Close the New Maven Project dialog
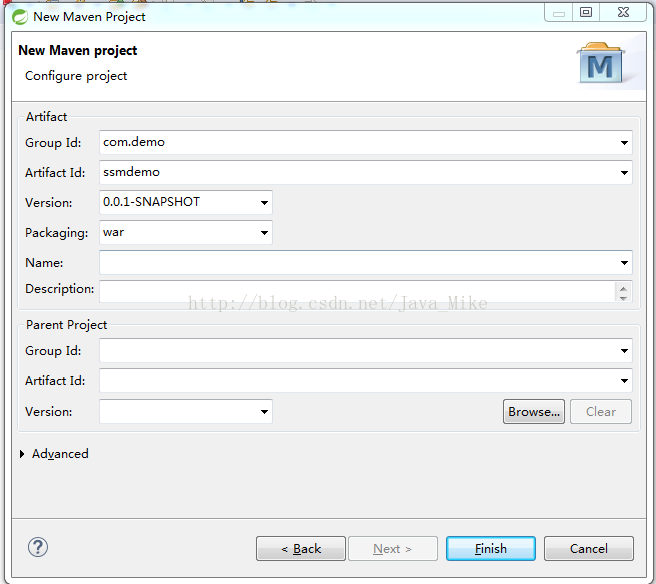Viewport: 656px width, 584px height. (x=623, y=13)
